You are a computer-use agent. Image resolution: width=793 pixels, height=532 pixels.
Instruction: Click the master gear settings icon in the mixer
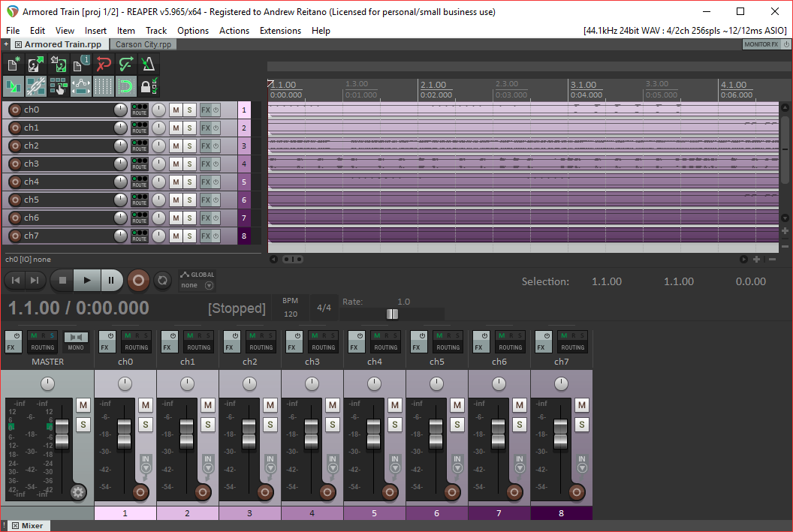(x=78, y=492)
